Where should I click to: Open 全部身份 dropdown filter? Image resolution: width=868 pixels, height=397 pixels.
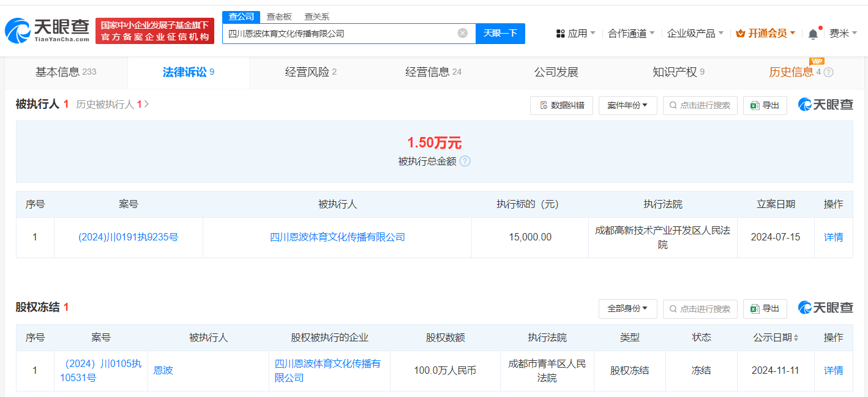pyautogui.click(x=627, y=309)
